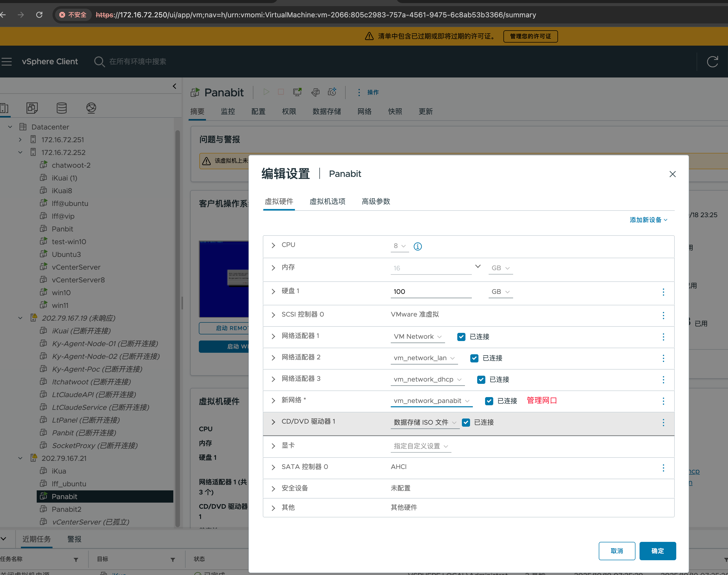The height and width of the screenshot is (575, 728).
Task: Expand the CPU settings row
Action: (x=273, y=245)
